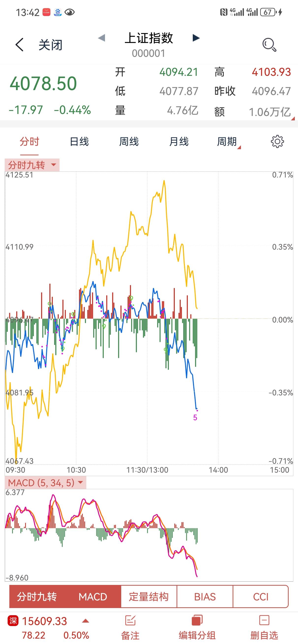Enable the BIAS indicator
This screenshot has height=644, width=298.
(205, 597)
